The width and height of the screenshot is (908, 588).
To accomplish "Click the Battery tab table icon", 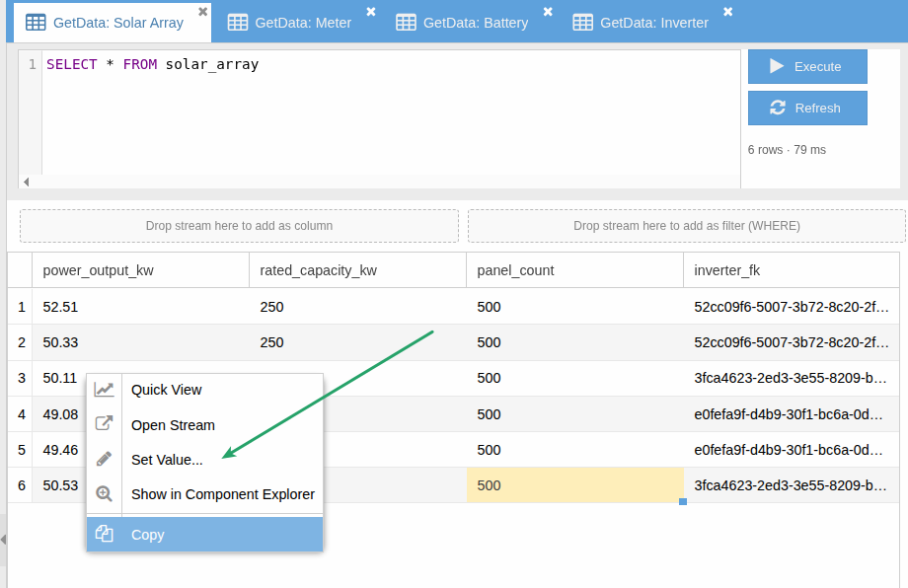I will (406, 23).
